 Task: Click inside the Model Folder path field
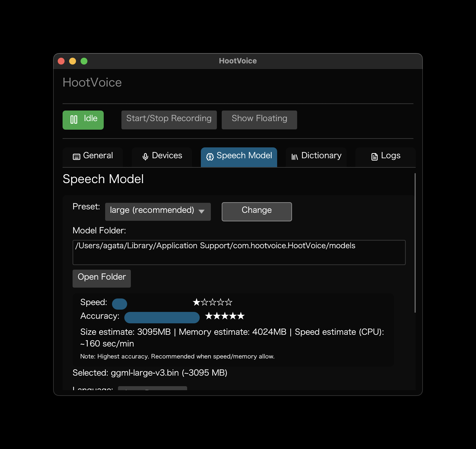pos(239,252)
